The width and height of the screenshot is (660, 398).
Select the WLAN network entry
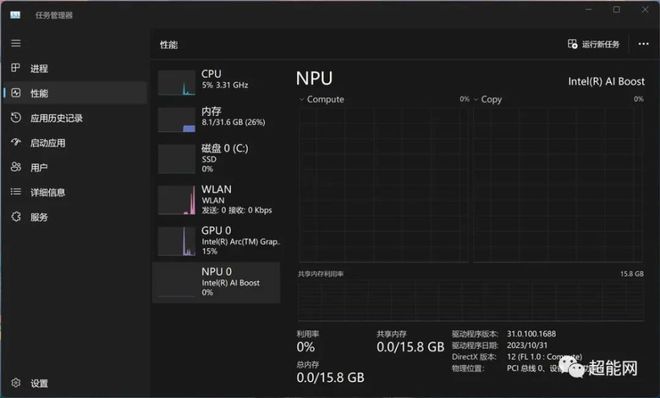click(x=216, y=200)
